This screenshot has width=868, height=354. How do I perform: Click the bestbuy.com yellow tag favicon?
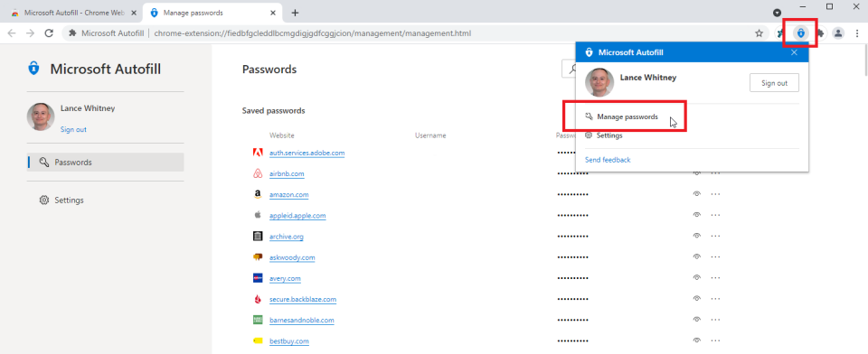click(258, 340)
